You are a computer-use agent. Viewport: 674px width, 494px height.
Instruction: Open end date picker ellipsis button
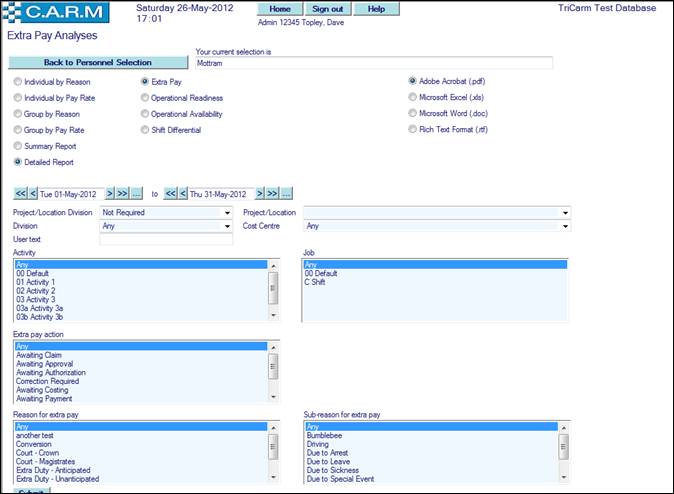click(x=286, y=193)
